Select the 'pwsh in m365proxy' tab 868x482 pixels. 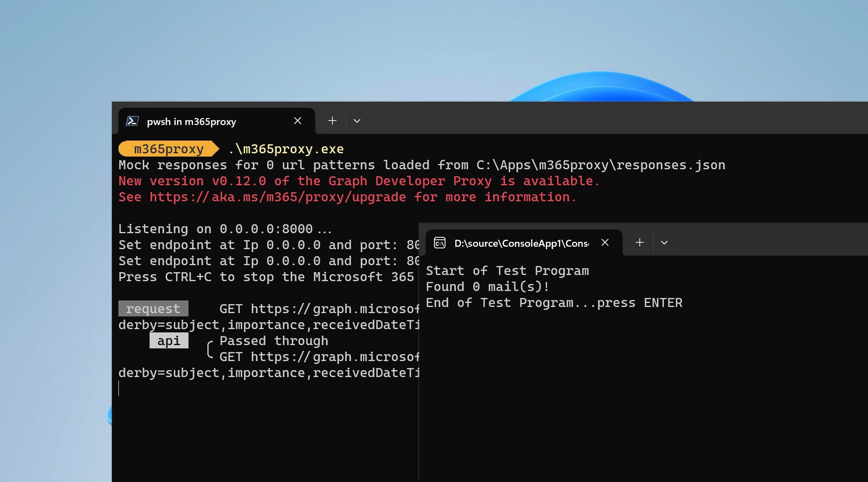click(x=217, y=121)
